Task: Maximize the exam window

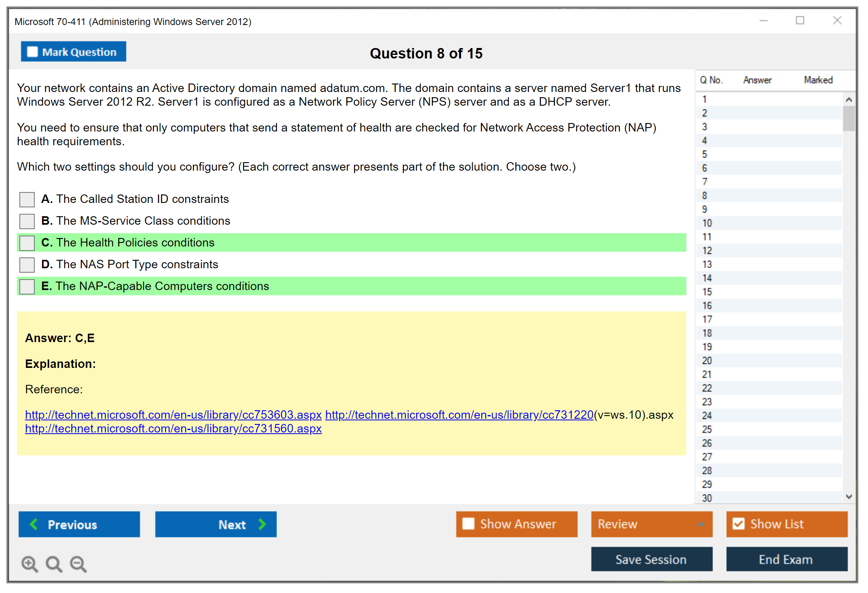Action: pyautogui.click(x=800, y=20)
